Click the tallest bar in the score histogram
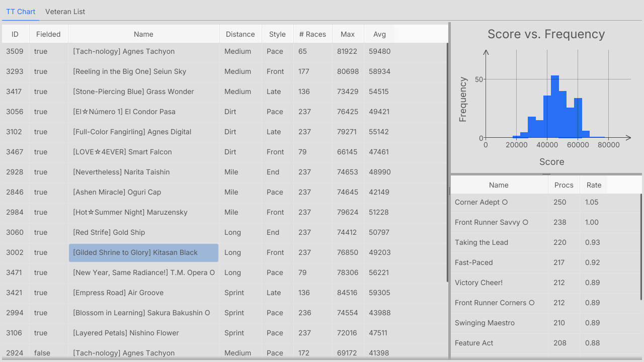 555,107
